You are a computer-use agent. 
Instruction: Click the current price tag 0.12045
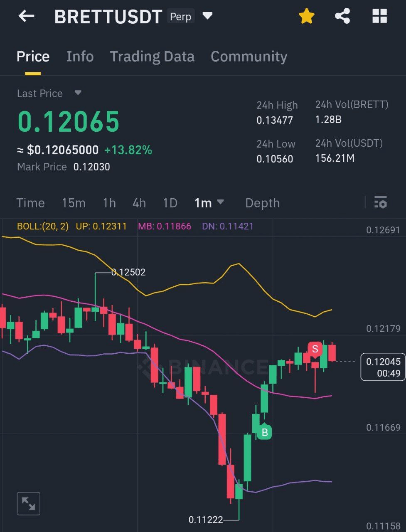point(383,367)
